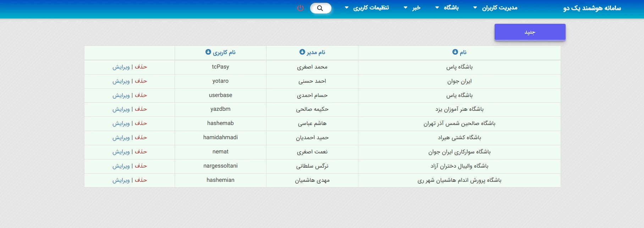Select the username hashemab
The image size is (644, 228).
tap(220, 123)
